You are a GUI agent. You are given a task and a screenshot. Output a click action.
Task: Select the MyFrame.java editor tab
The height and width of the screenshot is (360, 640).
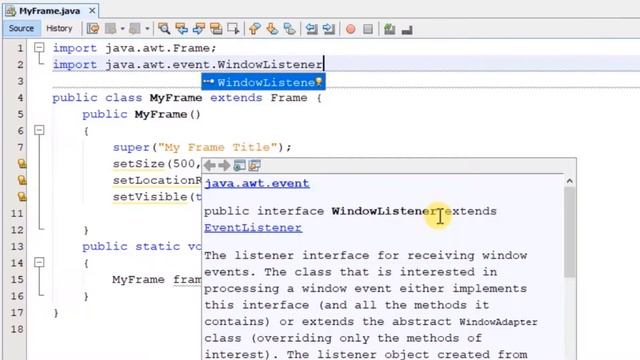(x=49, y=11)
